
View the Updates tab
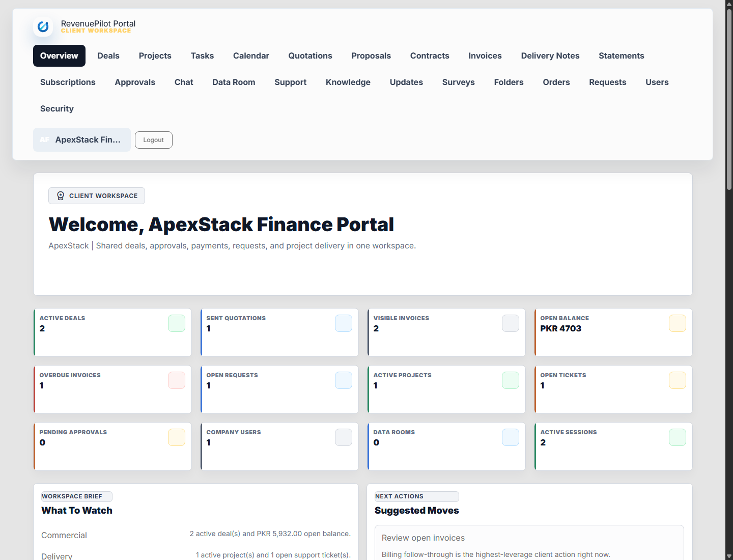[406, 82]
